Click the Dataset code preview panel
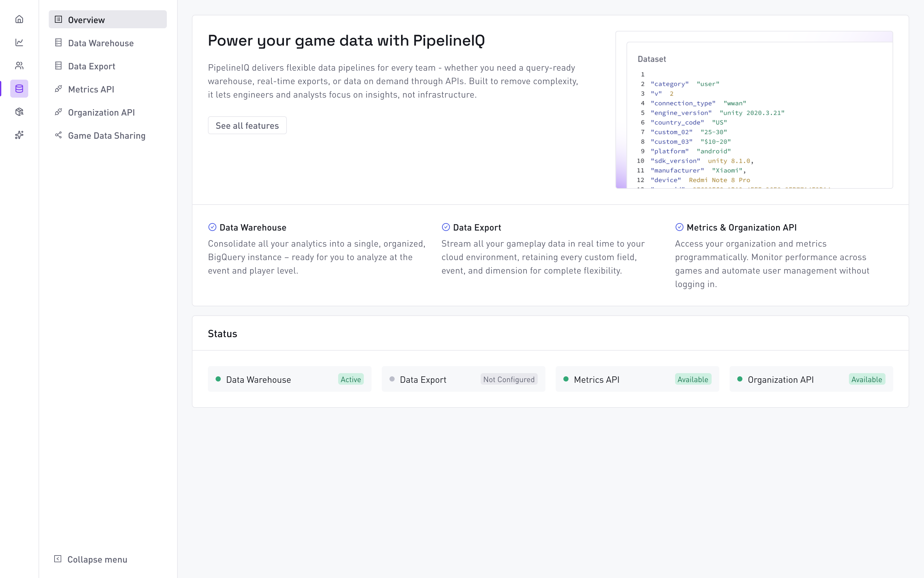The width and height of the screenshot is (924, 578). coord(754,110)
